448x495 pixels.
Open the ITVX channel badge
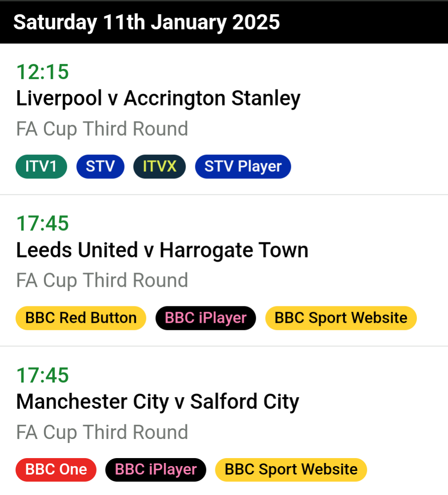[x=159, y=166]
